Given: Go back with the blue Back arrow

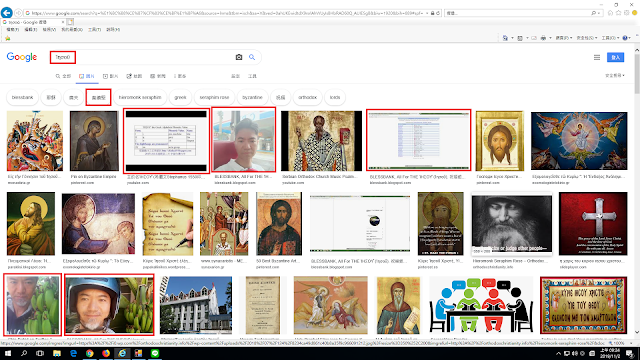Looking at the screenshot, I should coord(7,13).
